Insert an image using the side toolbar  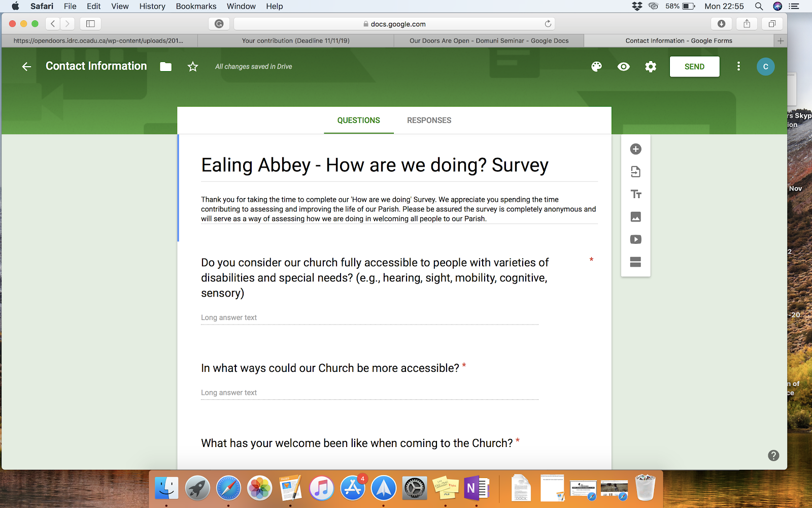click(635, 217)
